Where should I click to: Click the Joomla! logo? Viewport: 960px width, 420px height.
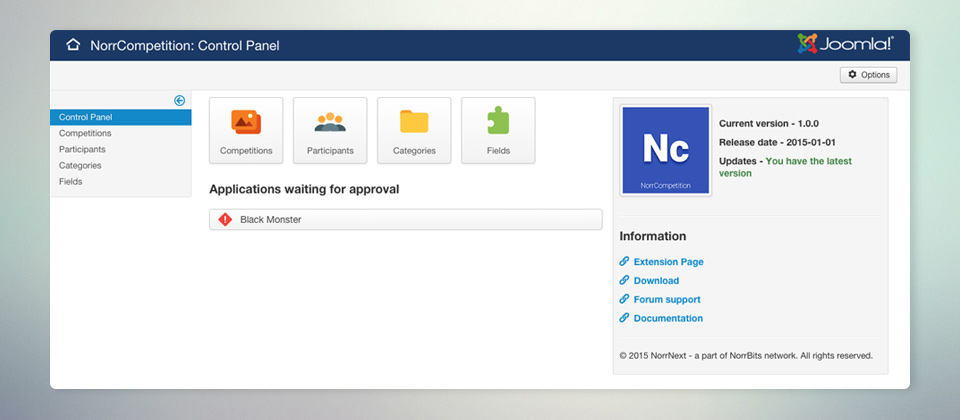pos(846,43)
